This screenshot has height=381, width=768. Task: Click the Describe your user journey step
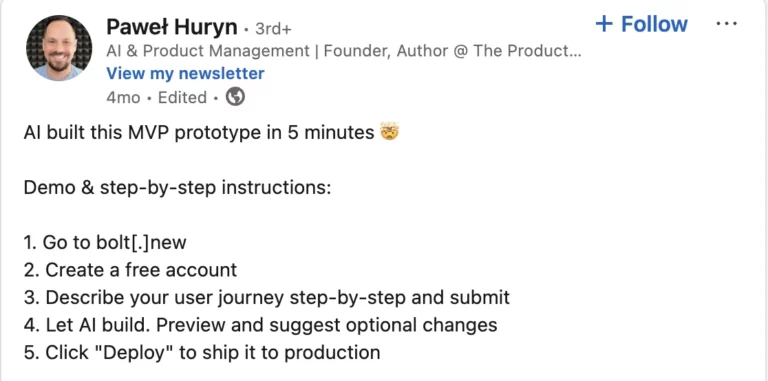[267, 297]
